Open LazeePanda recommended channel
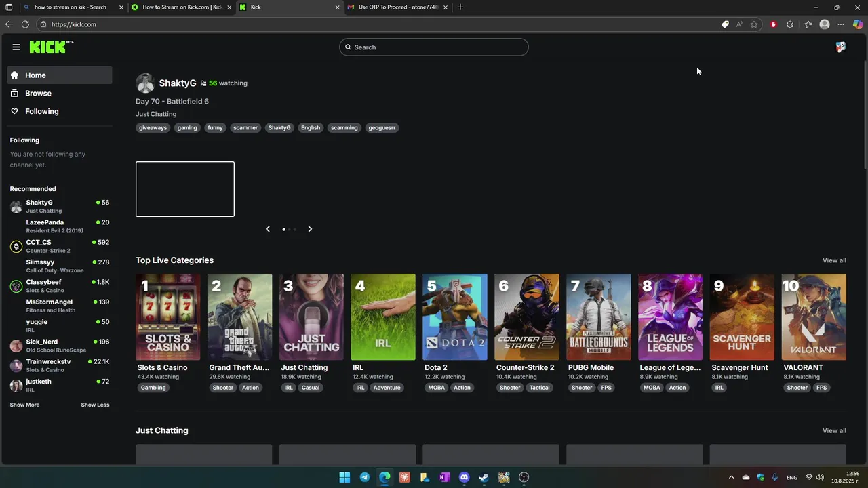 click(x=60, y=226)
